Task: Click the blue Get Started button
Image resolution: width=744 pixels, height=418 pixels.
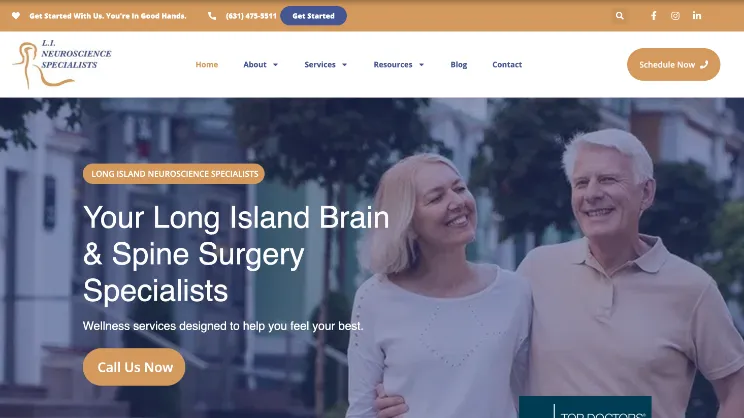Action: 314,16
